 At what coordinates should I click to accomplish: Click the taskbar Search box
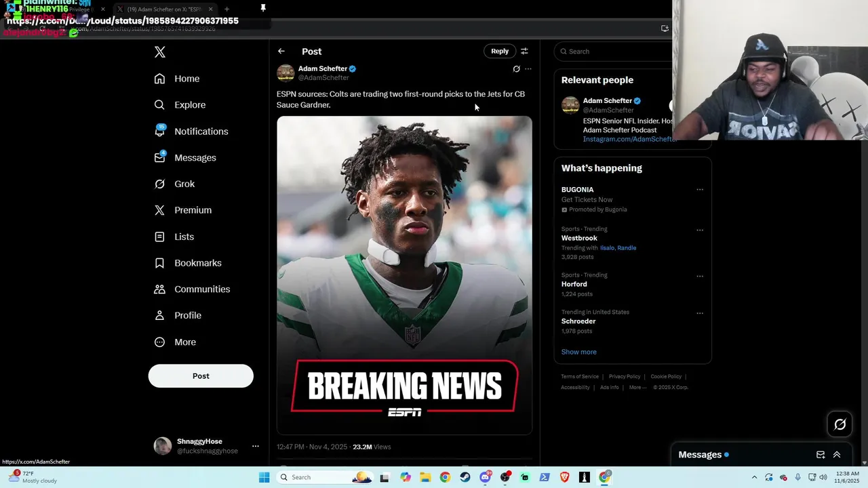point(326,477)
